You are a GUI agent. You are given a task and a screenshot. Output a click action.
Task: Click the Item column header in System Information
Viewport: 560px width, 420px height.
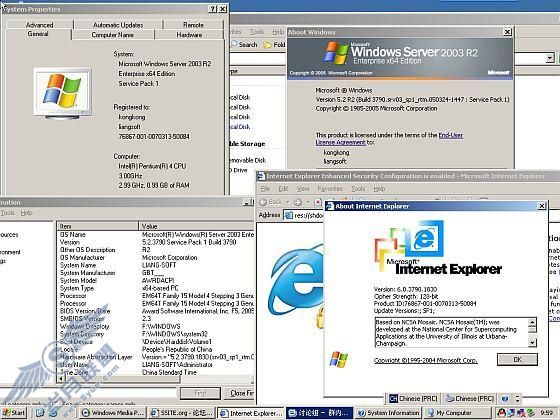click(x=97, y=226)
